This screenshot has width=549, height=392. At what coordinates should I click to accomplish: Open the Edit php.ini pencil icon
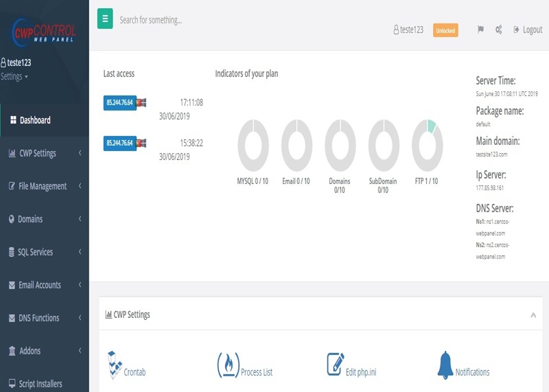click(336, 365)
